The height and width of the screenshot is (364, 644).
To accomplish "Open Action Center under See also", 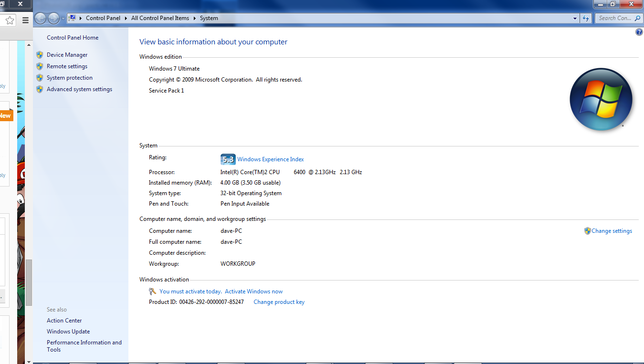I will pyautogui.click(x=64, y=321).
